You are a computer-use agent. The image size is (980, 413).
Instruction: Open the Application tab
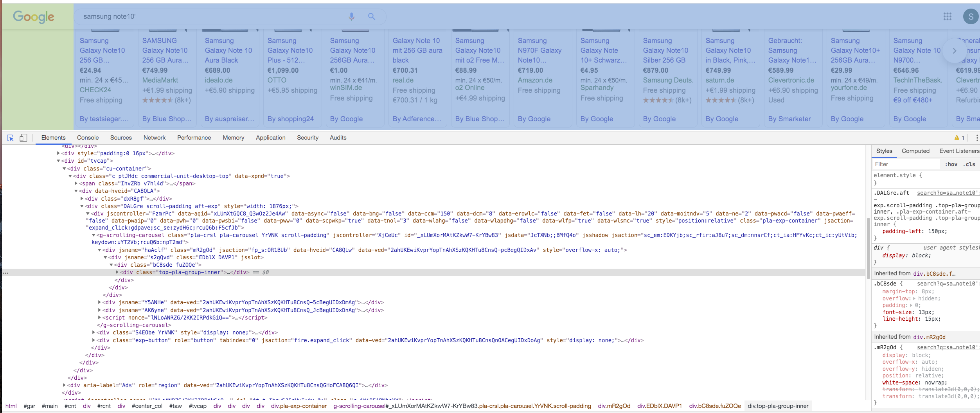271,138
